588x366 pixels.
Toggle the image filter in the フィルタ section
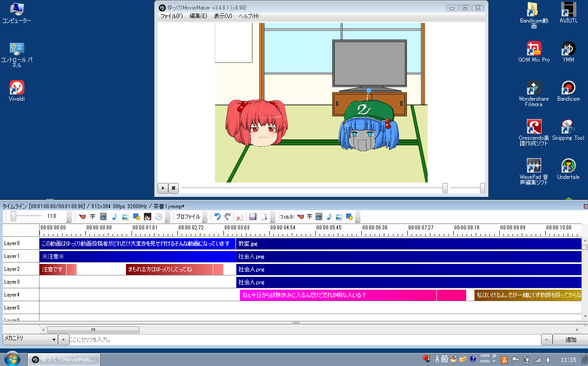(x=339, y=216)
